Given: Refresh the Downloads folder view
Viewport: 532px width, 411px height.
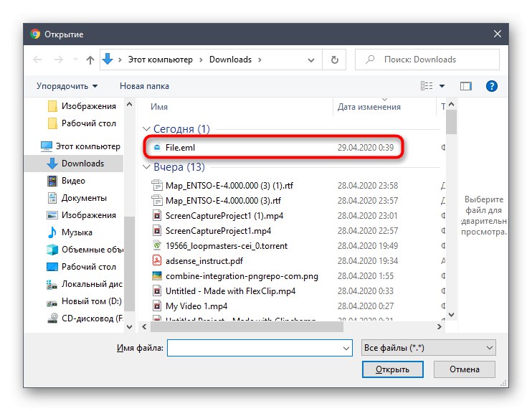Looking at the screenshot, I should tap(334, 60).
